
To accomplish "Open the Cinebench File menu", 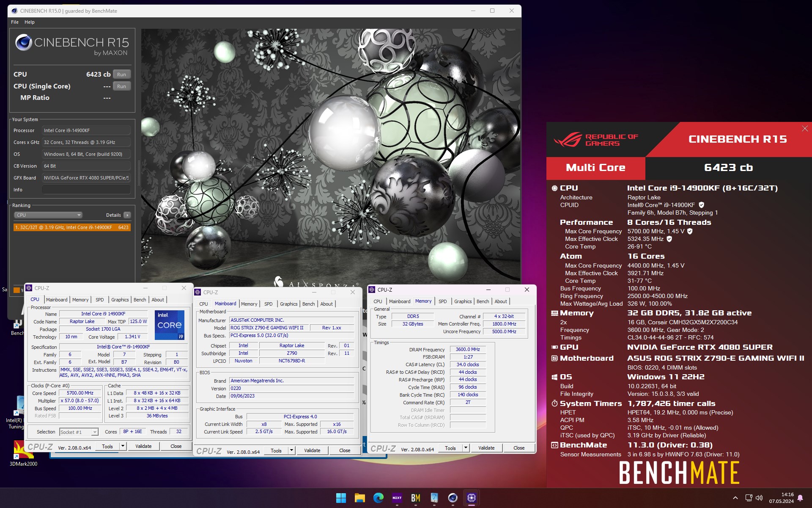I will pyautogui.click(x=15, y=22).
